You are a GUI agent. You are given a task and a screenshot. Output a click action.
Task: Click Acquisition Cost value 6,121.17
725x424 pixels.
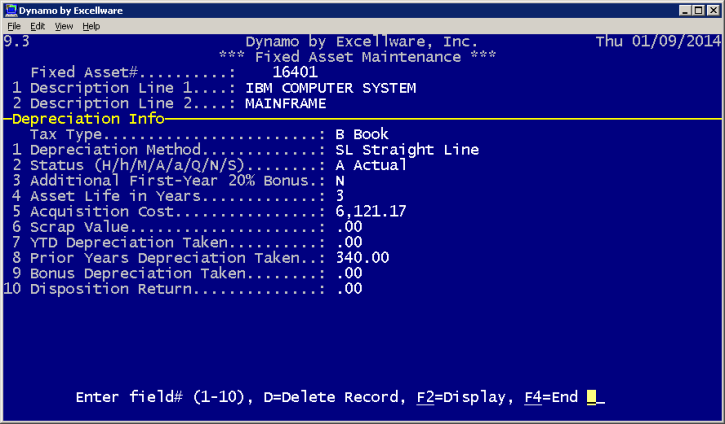[x=371, y=211]
